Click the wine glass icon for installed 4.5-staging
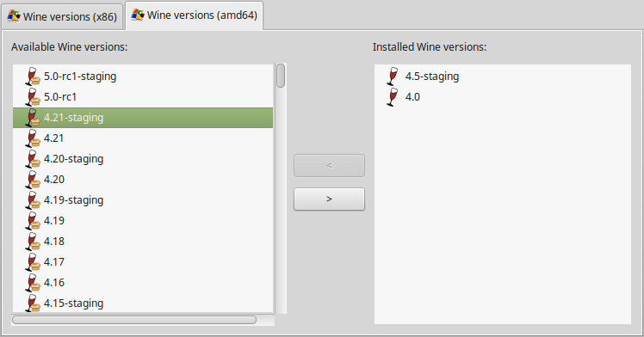This screenshot has height=337, width=644. 393,77
